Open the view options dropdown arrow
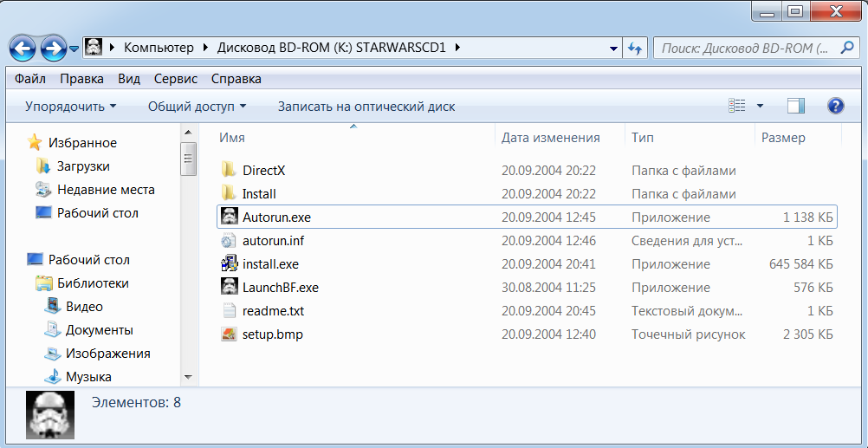 pyautogui.click(x=761, y=106)
